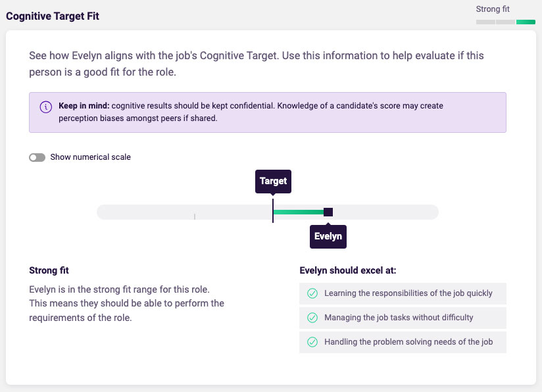Click the Target marker label
The image size is (542, 392).
pos(273,181)
